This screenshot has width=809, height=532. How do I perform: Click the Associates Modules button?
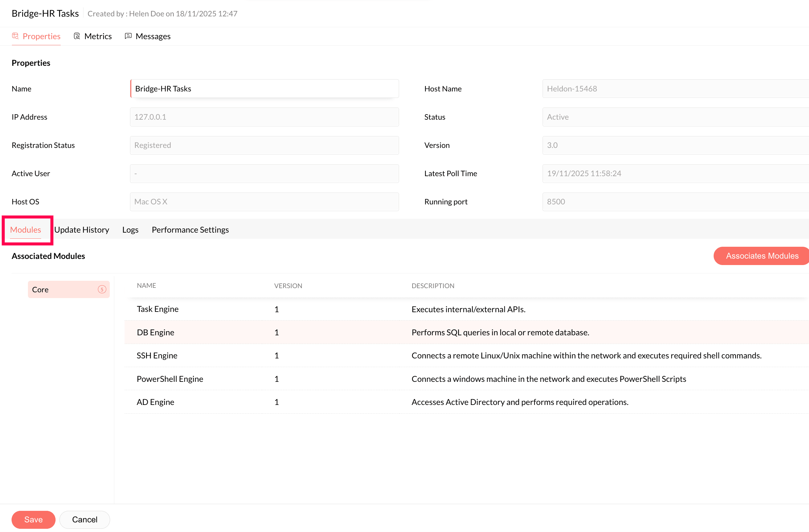click(761, 256)
